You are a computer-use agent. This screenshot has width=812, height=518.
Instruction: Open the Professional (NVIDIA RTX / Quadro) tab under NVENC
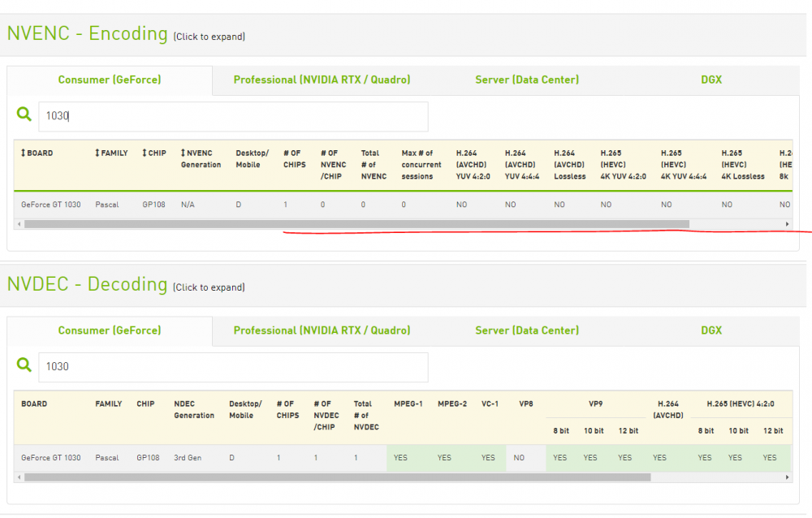click(x=322, y=80)
